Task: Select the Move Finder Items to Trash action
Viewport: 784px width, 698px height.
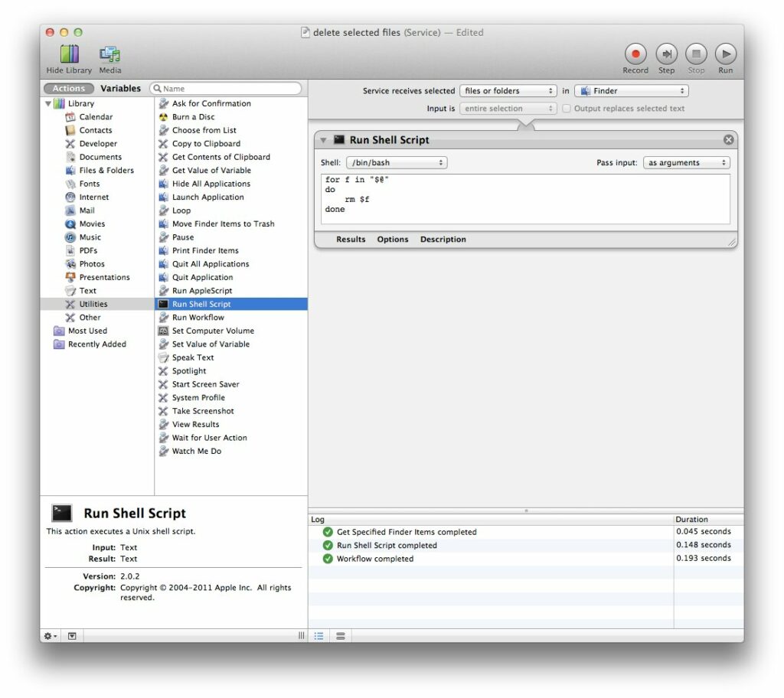Action: point(222,223)
